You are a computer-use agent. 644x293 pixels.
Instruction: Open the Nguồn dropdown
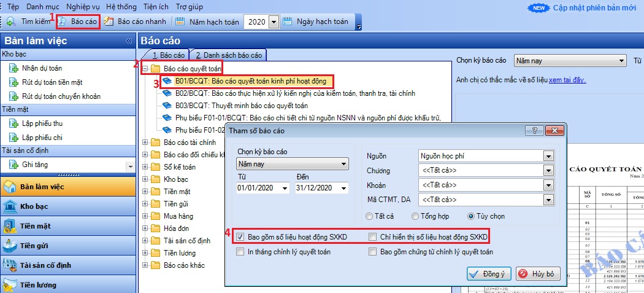[548, 157]
